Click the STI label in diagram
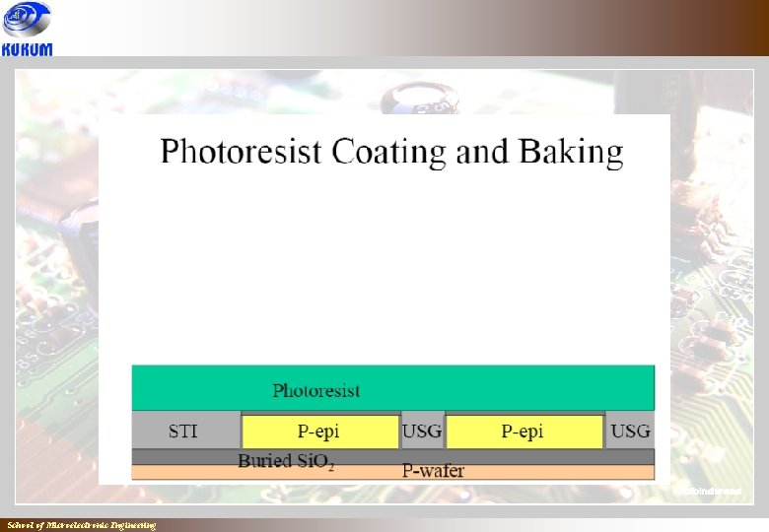The image size is (769, 532). coord(183,432)
